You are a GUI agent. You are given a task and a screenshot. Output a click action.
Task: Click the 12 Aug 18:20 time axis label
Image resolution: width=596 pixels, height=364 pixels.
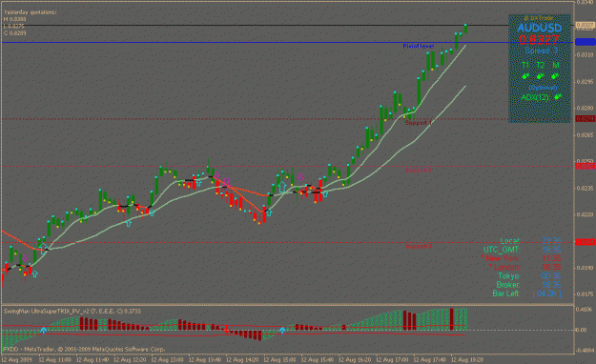click(467, 359)
